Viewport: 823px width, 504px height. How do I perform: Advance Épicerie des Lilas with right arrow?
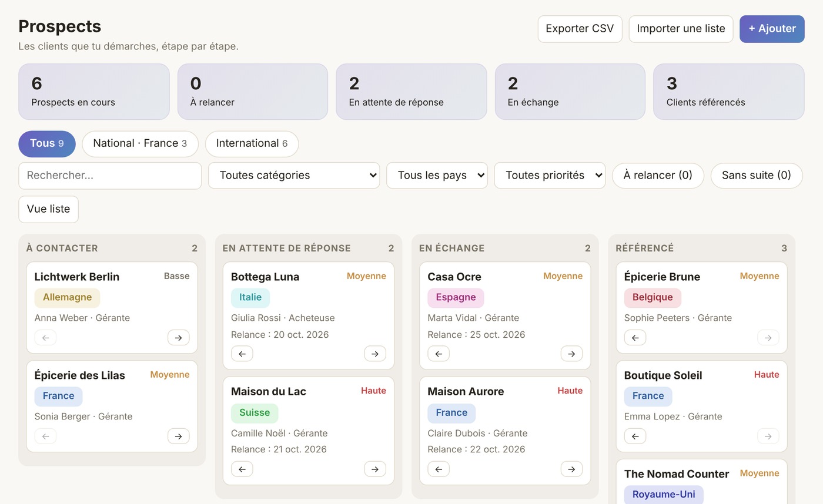point(178,436)
